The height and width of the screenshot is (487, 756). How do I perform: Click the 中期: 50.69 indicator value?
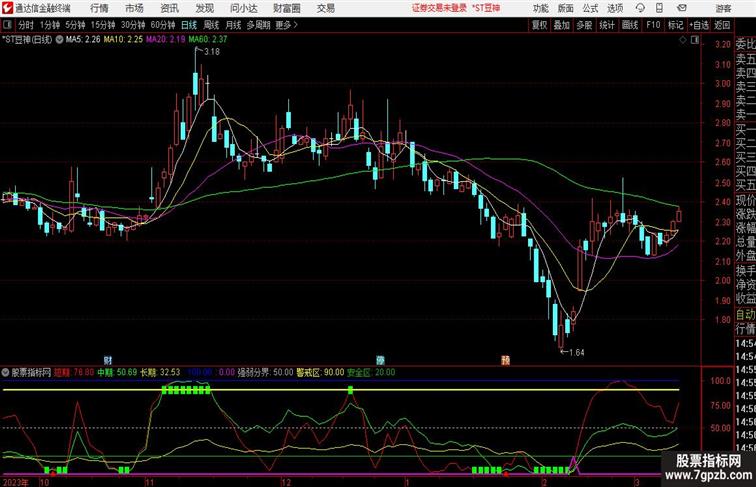[117, 372]
